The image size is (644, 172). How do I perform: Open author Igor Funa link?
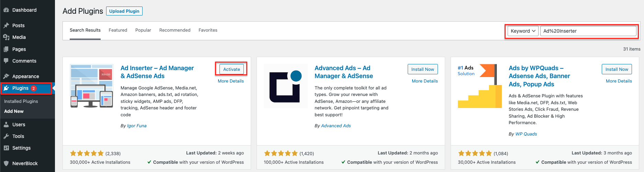click(137, 126)
